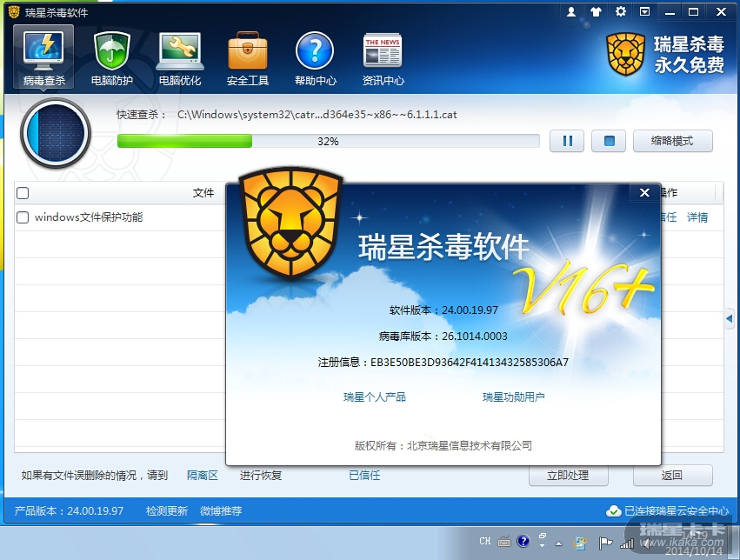
Task: Switch to the 电脑防护 protection tab
Action: tap(112, 58)
